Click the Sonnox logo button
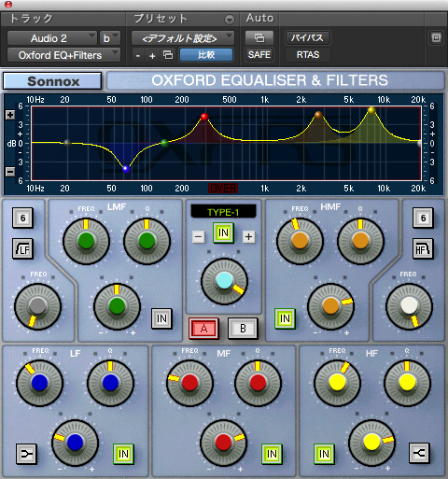The image size is (448, 479). [52, 81]
